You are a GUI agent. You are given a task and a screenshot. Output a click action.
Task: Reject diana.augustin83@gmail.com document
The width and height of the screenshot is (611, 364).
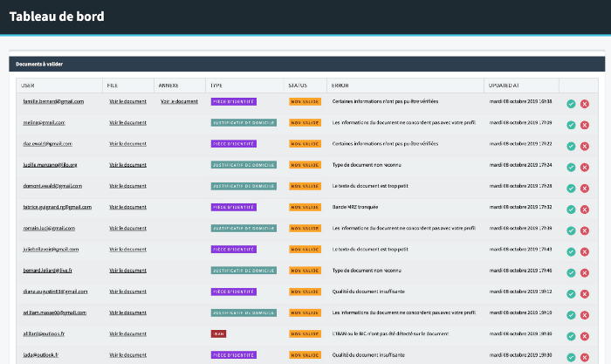pyautogui.click(x=585, y=294)
